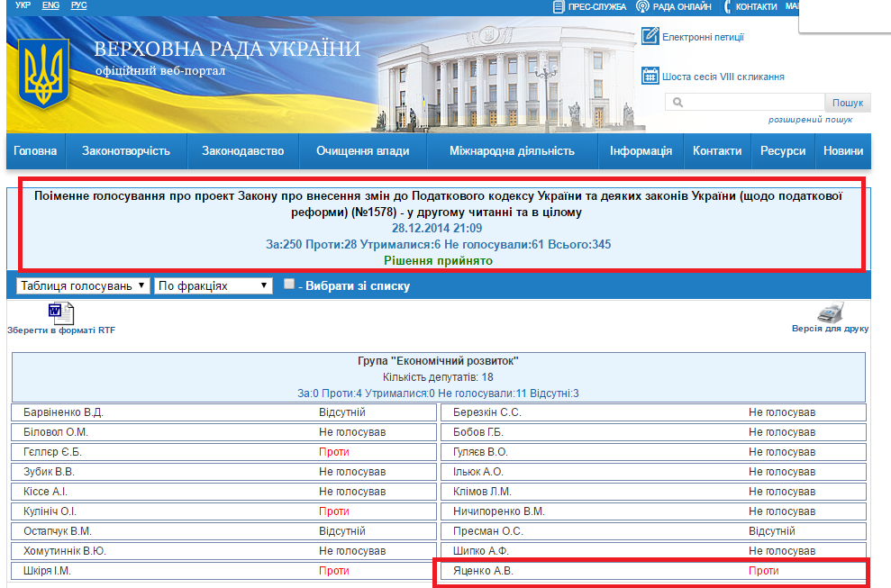Click 'Зберегти в форматі RTF' link
This screenshot has width=891, height=588.
click(x=60, y=330)
